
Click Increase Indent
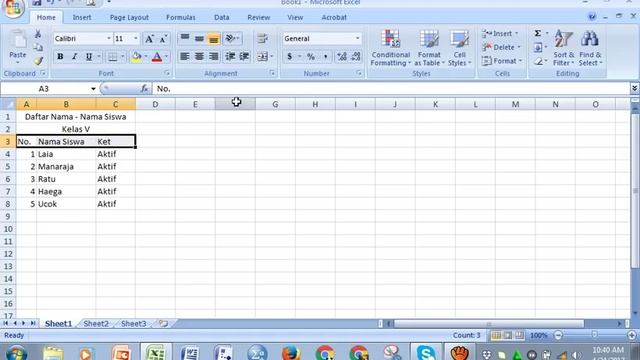pos(244,57)
